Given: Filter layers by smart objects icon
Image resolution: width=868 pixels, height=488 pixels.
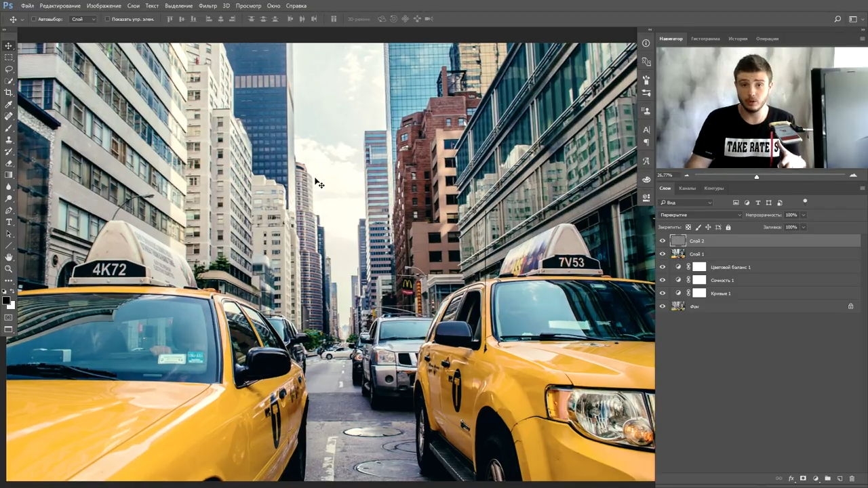Looking at the screenshot, I should click(x=779, y=203).
